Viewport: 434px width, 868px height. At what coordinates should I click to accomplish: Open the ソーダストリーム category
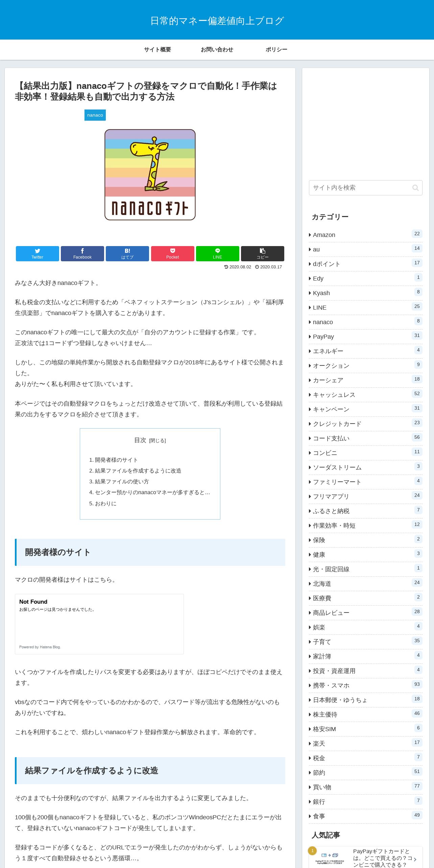[x=366, y=467]
